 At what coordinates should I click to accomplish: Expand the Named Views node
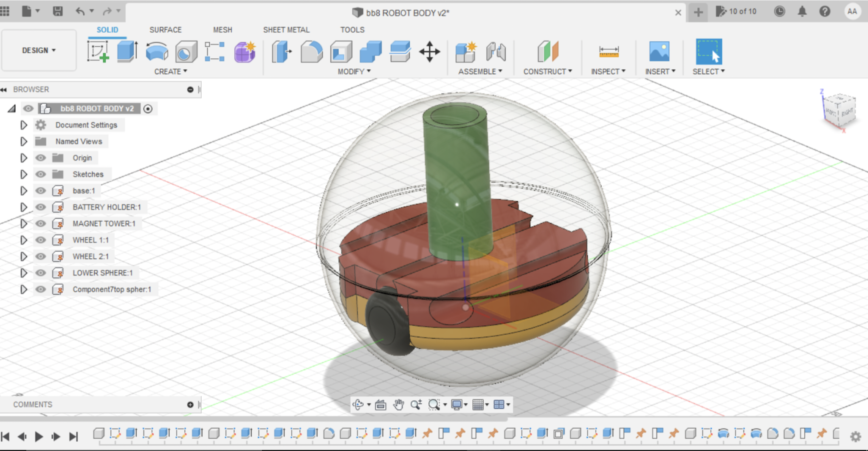(x=24, y=141)
